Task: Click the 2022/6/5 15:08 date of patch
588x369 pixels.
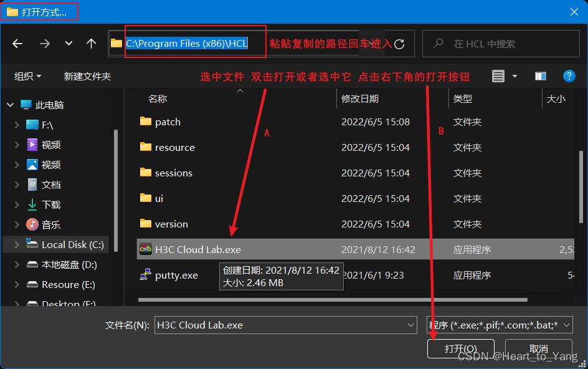Action: (x=376, y=122)
